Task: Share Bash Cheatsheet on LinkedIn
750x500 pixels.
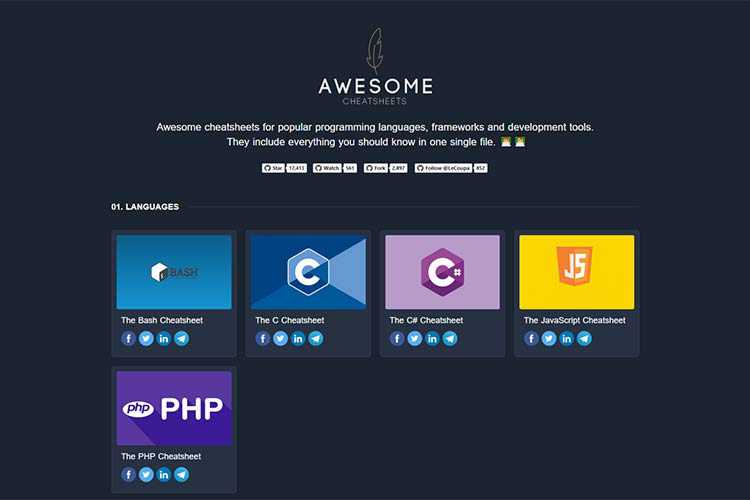Action: 163,339
